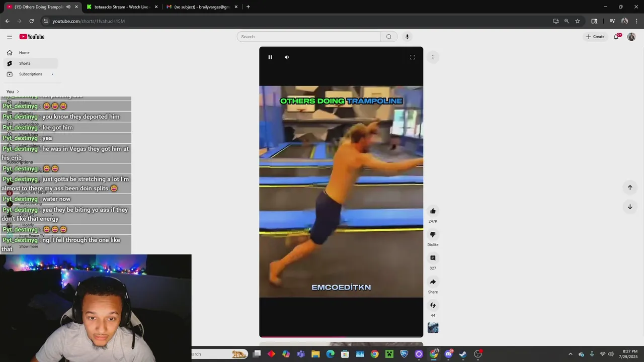Open File Explorer from the taskbar

click(x=315, y=354)
